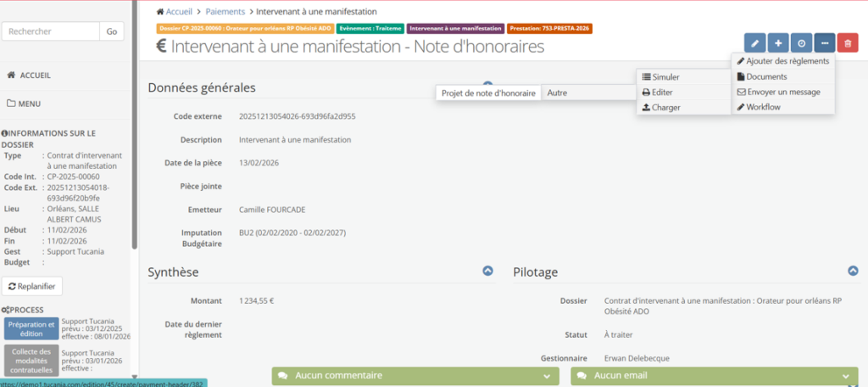The width and height of the screenshot is (868, 387).
Task: Collapse the Synthèse section chevron
Action: (487, 271)
